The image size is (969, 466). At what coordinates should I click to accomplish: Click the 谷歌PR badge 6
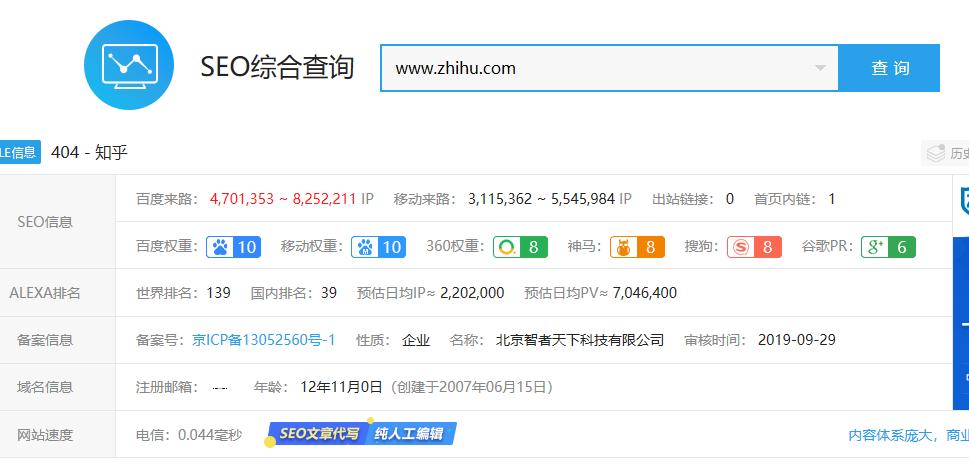click(888, 247)
